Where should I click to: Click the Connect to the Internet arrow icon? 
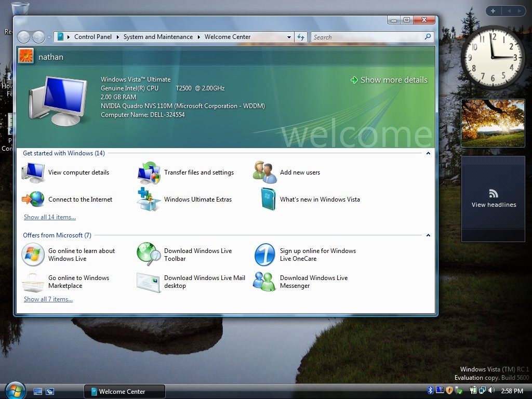[x=33, y=199]
